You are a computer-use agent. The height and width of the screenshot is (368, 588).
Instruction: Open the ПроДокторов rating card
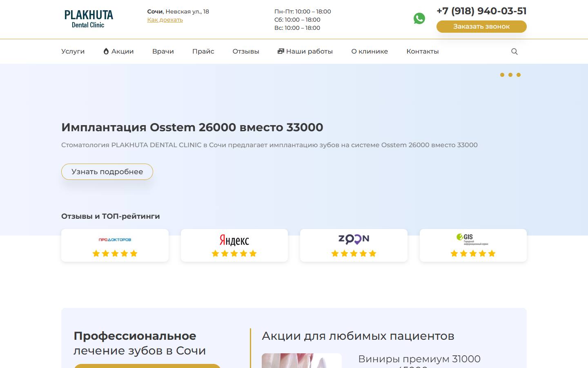point(115,245)
